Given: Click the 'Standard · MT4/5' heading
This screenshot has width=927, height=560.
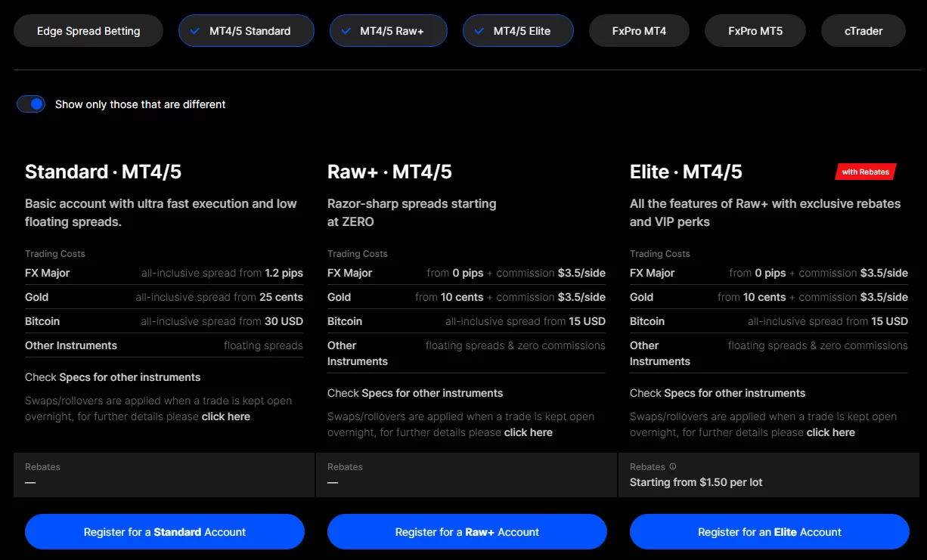Looking at the screenshot, I should 104,172.
